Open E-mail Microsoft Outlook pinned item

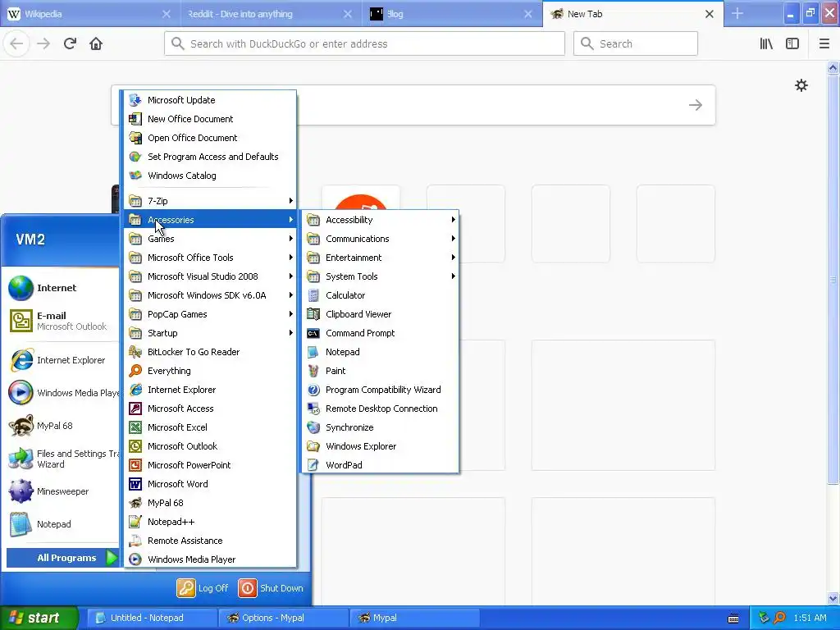62,321
